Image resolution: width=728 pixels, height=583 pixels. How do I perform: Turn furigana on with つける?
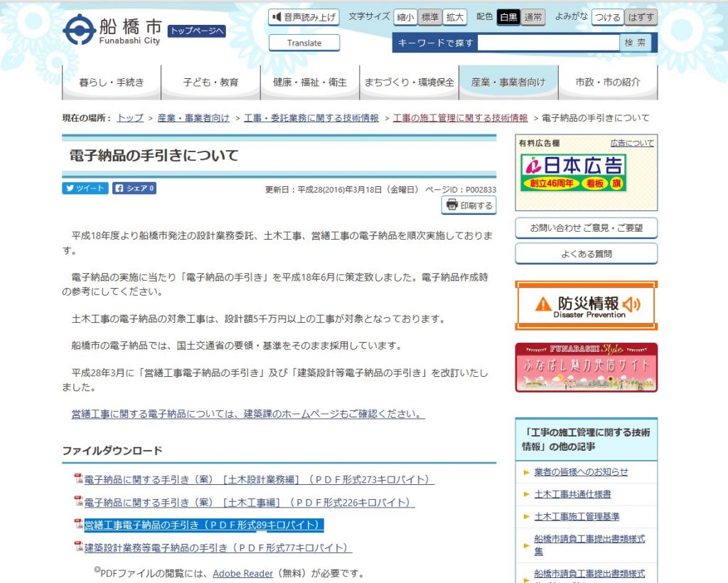point(607,17)
